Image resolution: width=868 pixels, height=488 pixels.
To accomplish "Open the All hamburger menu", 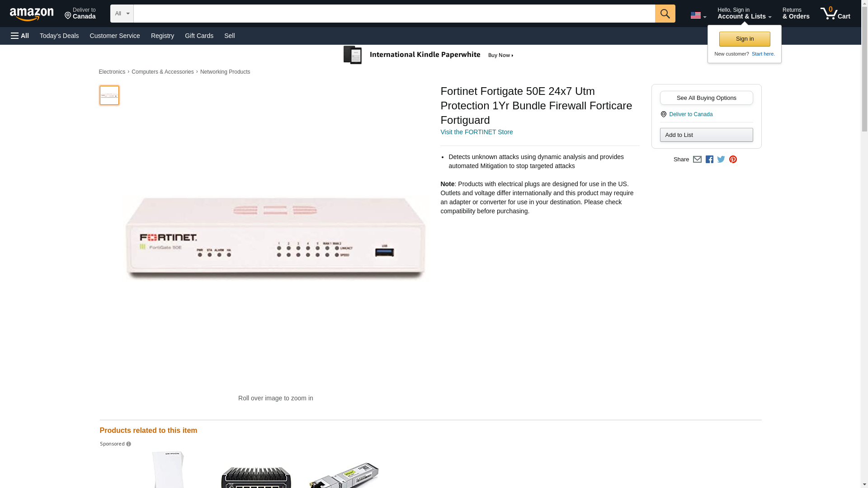I will tap(20, 36).
